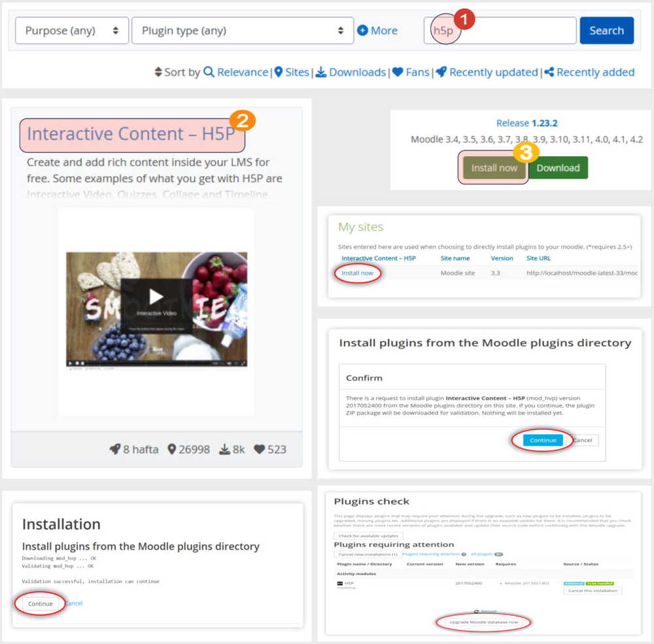The height and width of the screenshot is (644, 654).
Task: Click the green Download button
Action: click(x=558, y=167)
